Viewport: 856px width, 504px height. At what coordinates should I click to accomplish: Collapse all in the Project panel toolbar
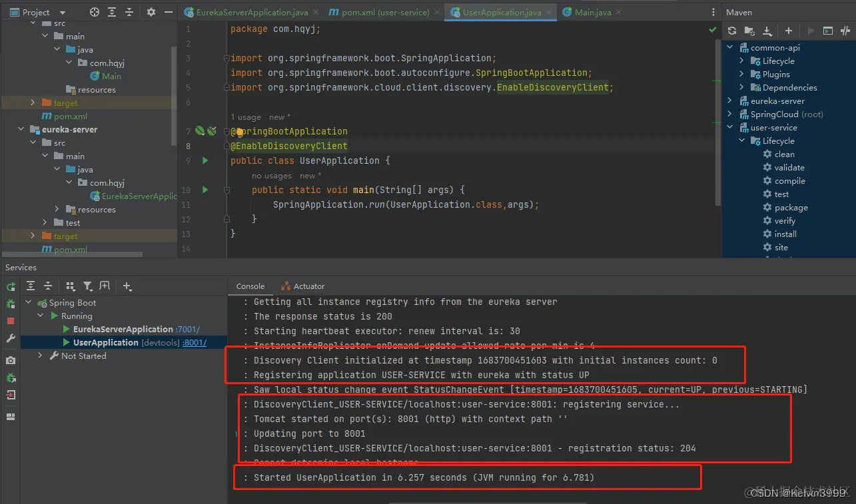pyautogui.click(x=129, y=12)
